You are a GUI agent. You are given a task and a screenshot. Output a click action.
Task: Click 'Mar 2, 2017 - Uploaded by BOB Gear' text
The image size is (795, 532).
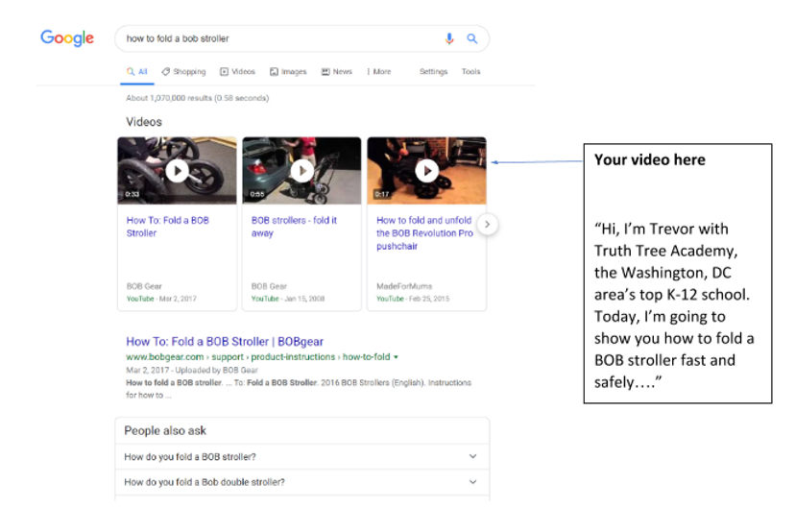(192, 371)
